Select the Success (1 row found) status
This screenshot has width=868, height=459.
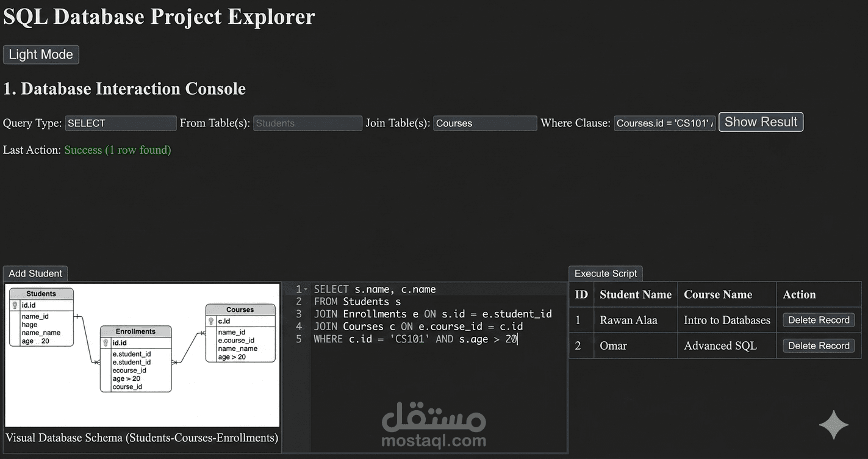(118, 150)
